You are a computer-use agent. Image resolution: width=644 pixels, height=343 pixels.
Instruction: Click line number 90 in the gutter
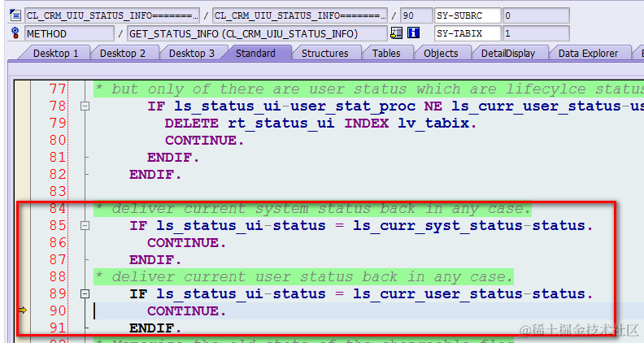coord(58,311)
